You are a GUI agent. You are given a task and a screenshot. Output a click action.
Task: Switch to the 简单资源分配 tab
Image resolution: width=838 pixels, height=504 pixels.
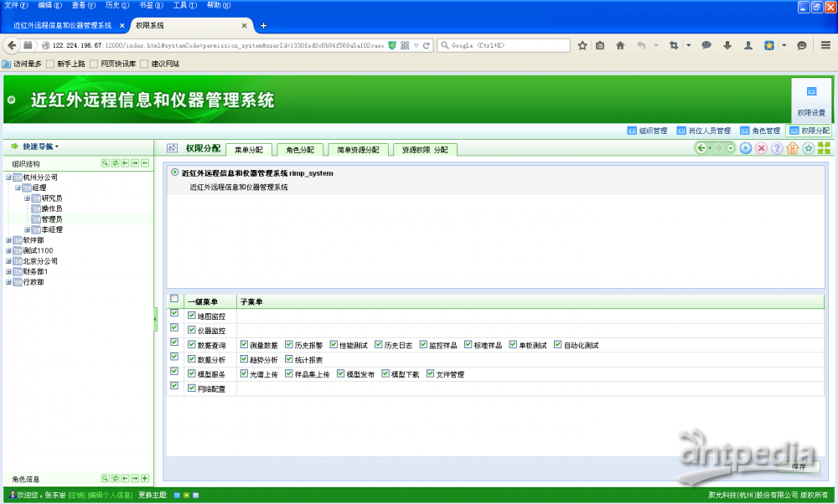click(x=357, y=150)
